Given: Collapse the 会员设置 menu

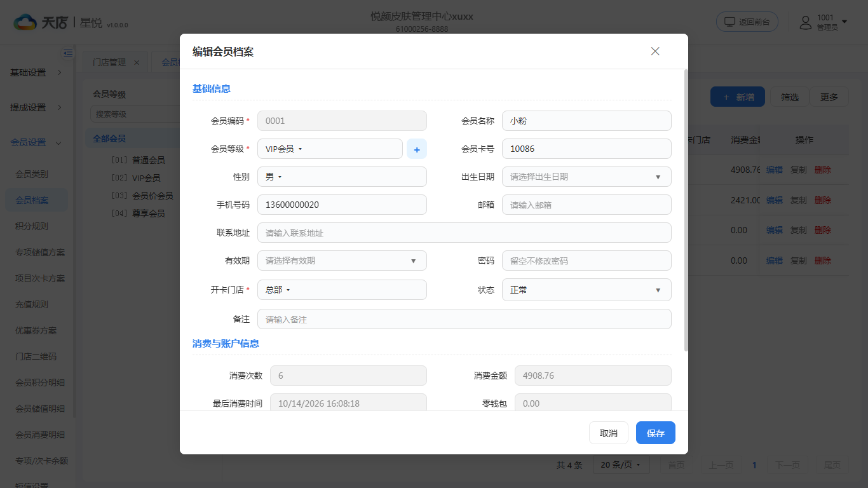Looking at the screenshot, I should point(36,142).
